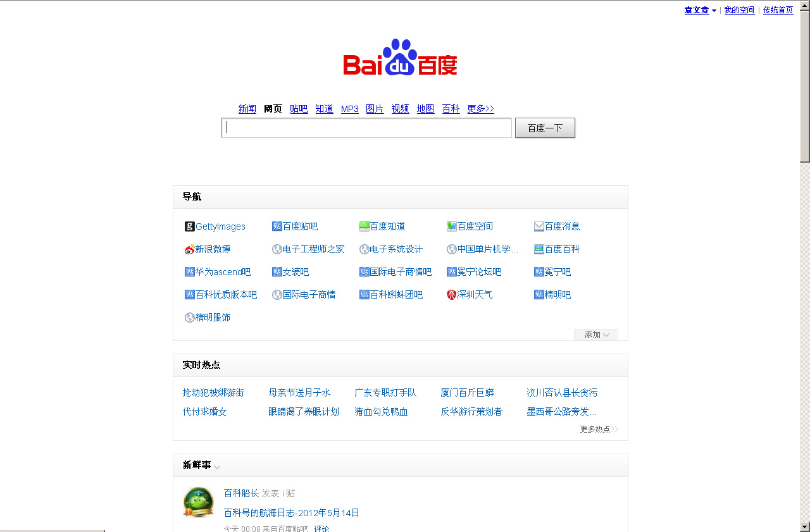Click the Sina Weibo icon beside 新浪微博
The width and height of the screenshot is (810, 532).
[x=190, y=249]
